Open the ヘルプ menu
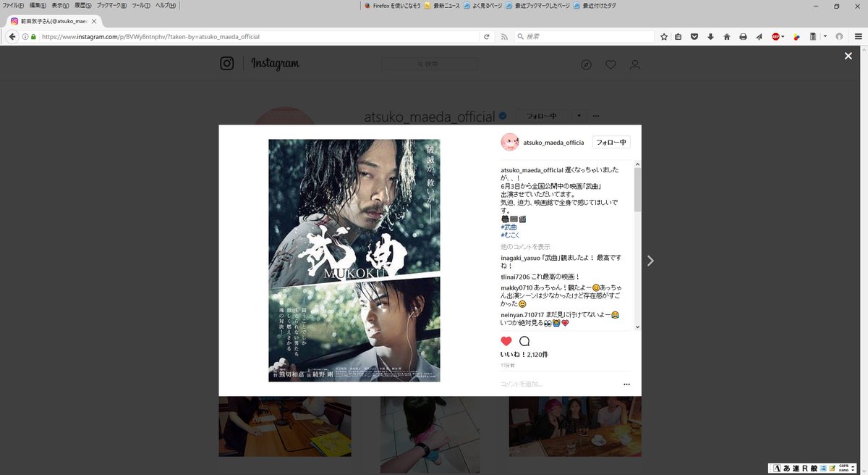 pos(166,5)
